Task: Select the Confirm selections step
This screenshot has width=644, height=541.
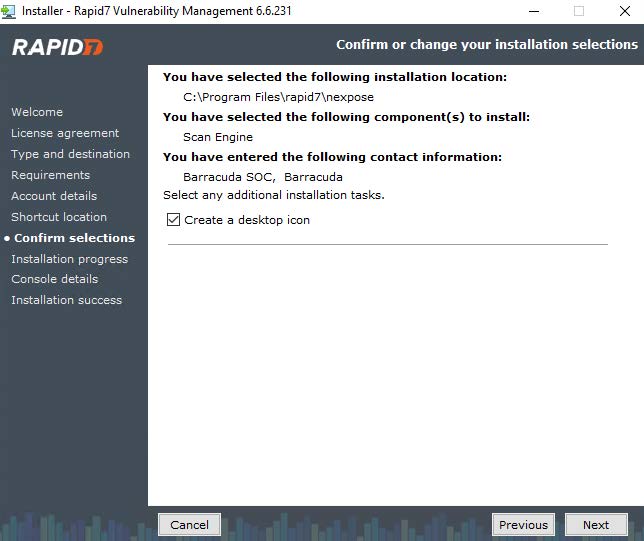Action: [74, 238]
